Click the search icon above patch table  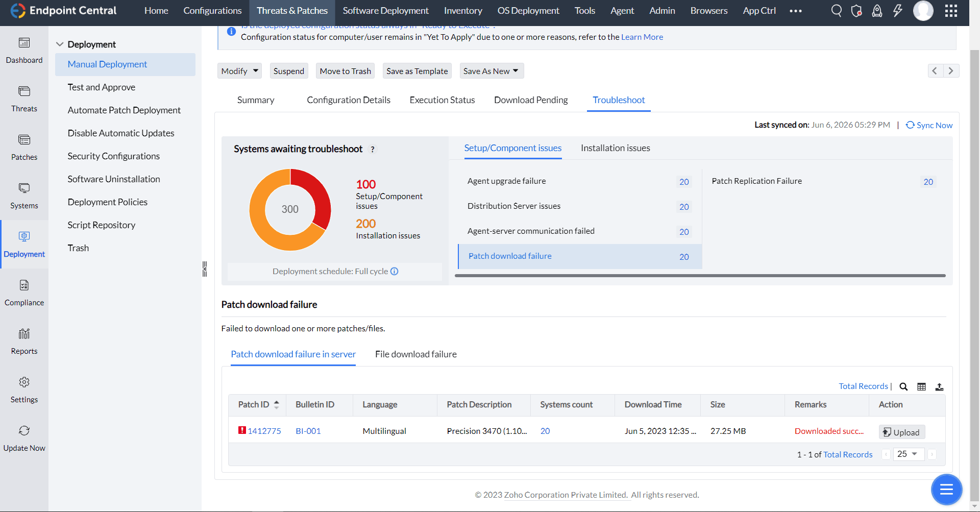[x=903, y=387]
